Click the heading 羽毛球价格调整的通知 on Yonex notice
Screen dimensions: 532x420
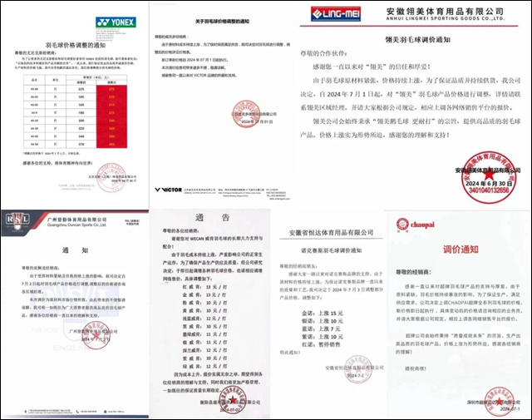point(76,45)
